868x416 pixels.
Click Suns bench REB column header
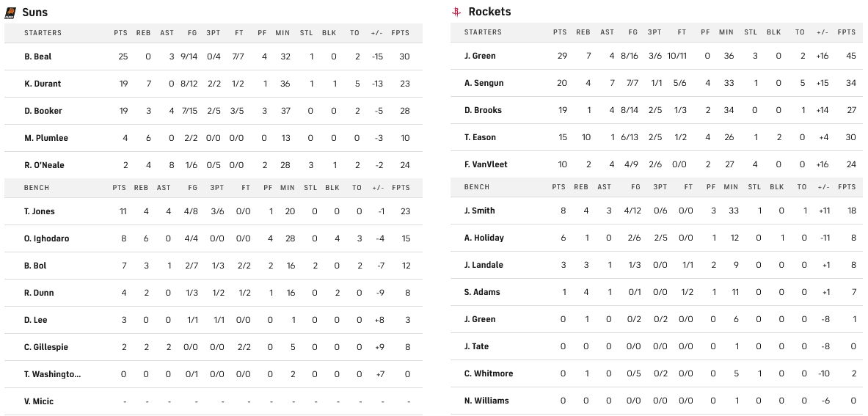point(141,188)
